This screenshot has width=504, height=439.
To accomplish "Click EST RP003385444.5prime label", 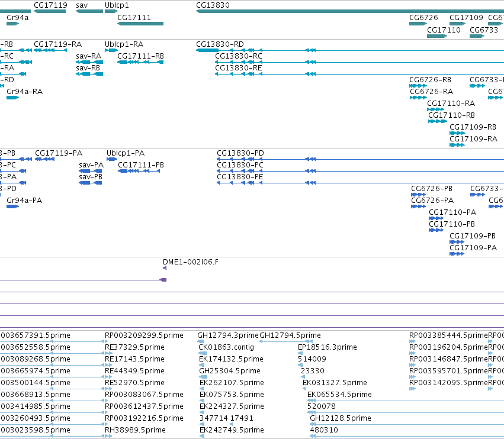I will (x=448, y=335).
